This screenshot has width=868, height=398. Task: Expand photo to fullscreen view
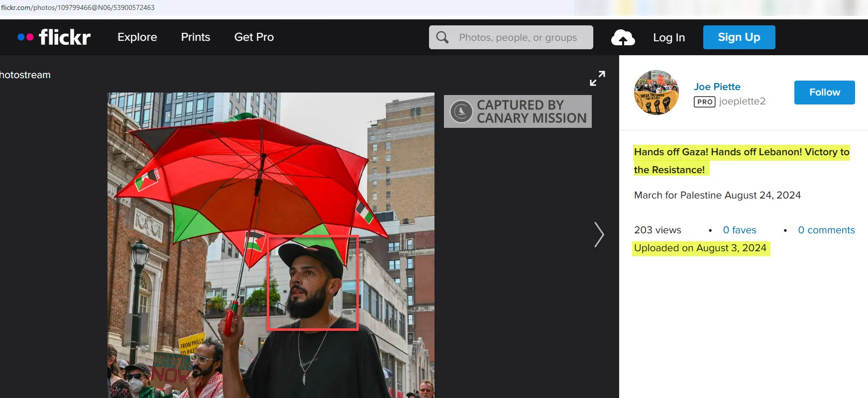coord(597,78)
